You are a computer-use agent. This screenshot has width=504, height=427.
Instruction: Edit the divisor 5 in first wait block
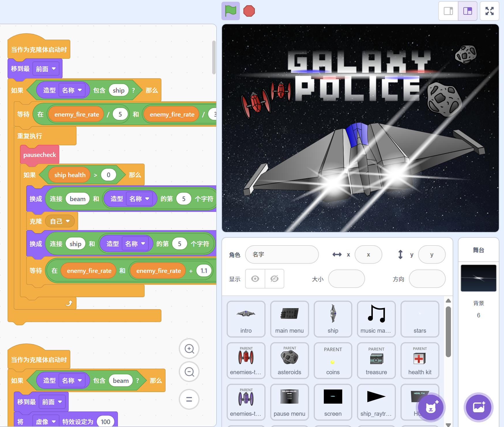(x=120, y=114)
